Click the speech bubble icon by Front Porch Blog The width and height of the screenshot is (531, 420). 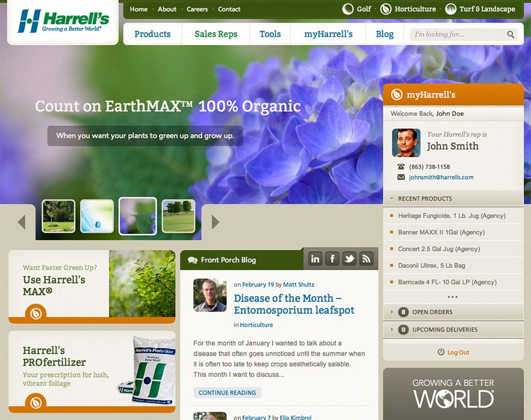[x=193, y=260]
